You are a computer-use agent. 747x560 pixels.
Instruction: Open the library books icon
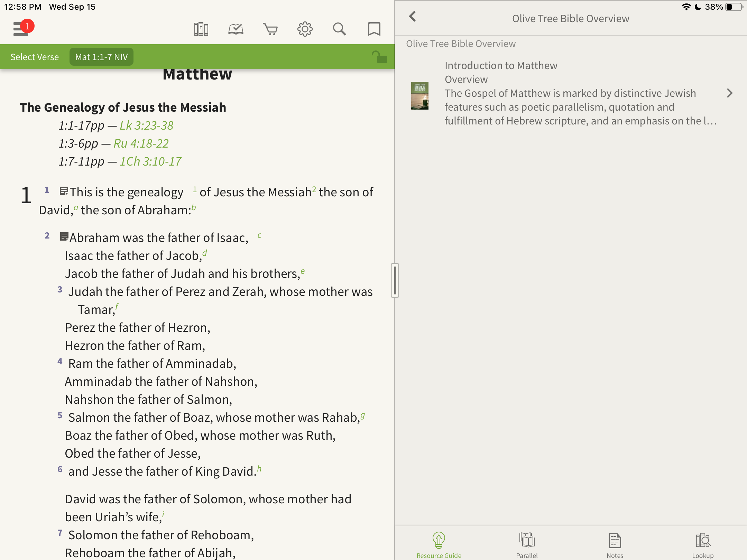[201, 29]
